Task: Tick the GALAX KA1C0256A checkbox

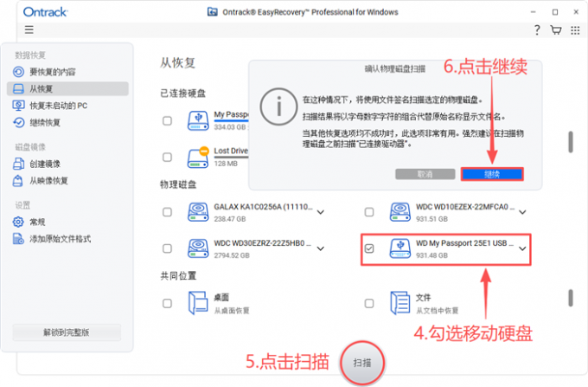Action: click(167, 212)
